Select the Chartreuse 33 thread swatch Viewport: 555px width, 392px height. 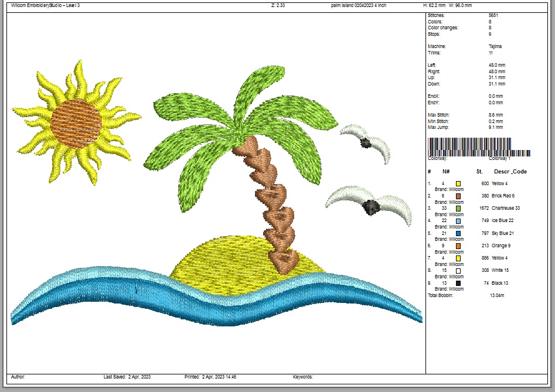[x=458, y=208]
